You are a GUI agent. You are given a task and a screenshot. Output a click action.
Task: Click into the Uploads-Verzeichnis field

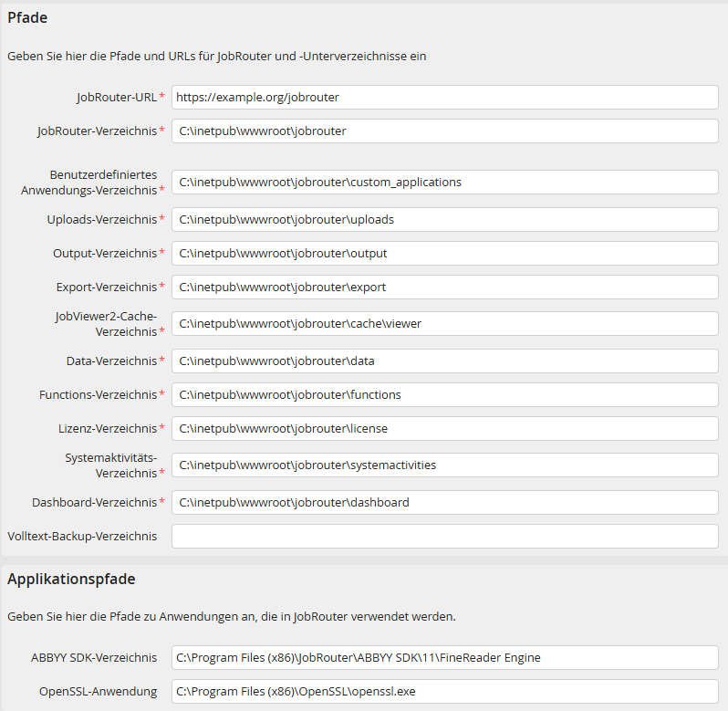point(444,219)
